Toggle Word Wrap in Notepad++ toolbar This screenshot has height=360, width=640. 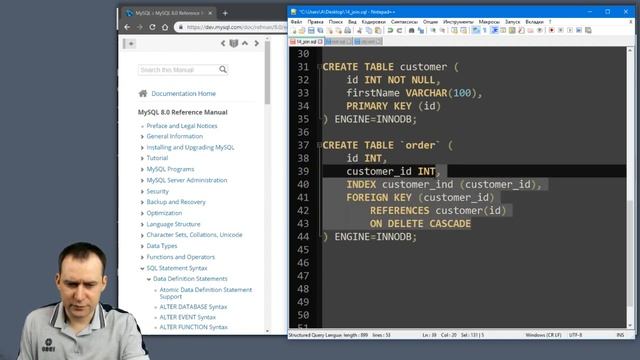[x=475, y=30]
